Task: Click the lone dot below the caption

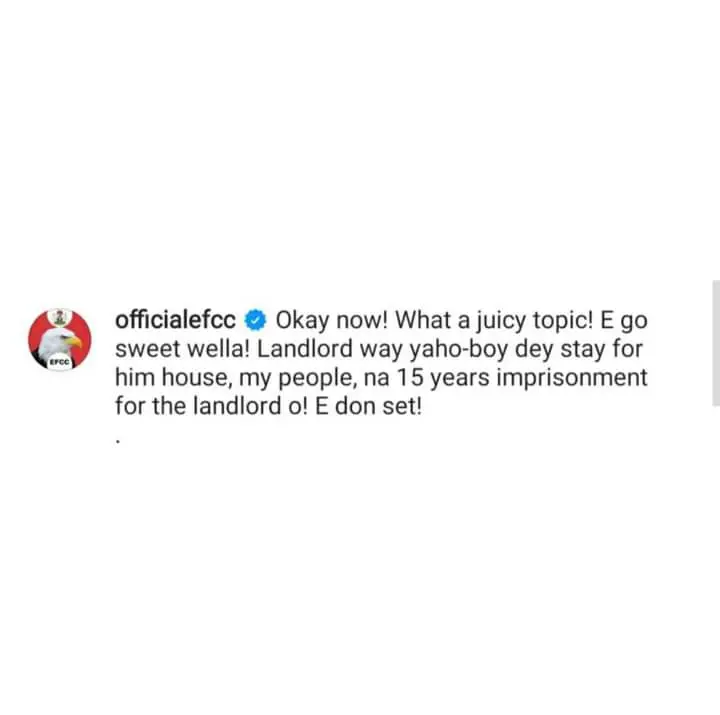Action: pyautogui.click(x=118, y=442)
